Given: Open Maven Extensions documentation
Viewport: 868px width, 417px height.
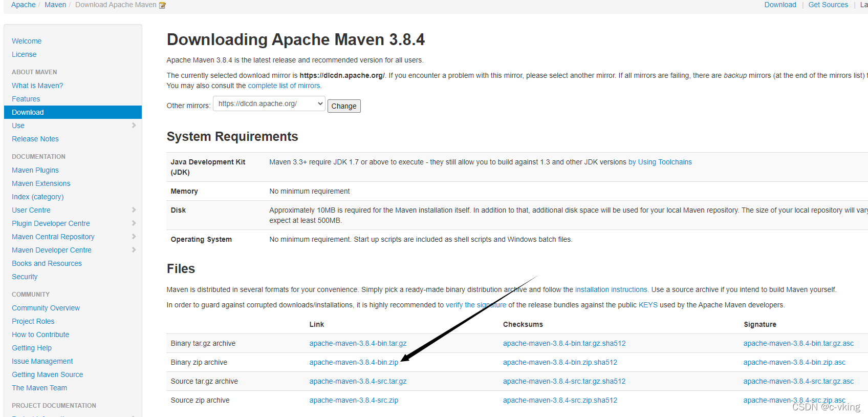Looking at the screenshot, I should (x=41, y=183).
